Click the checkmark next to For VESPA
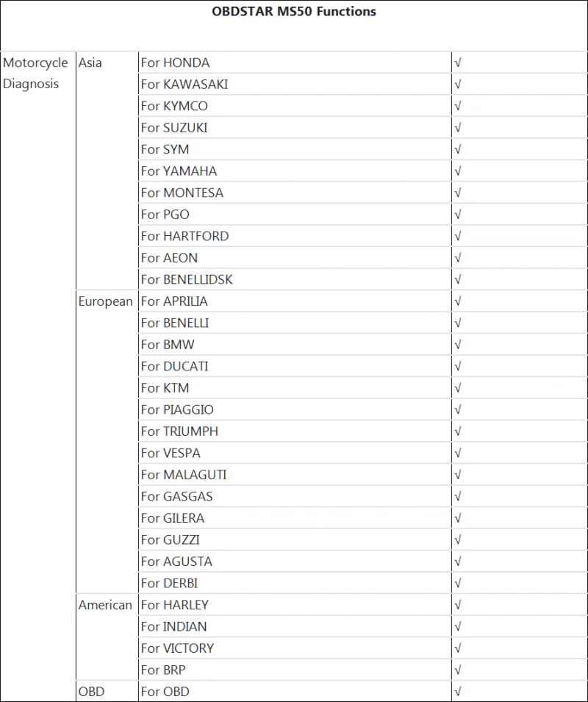 coord(457,453)
